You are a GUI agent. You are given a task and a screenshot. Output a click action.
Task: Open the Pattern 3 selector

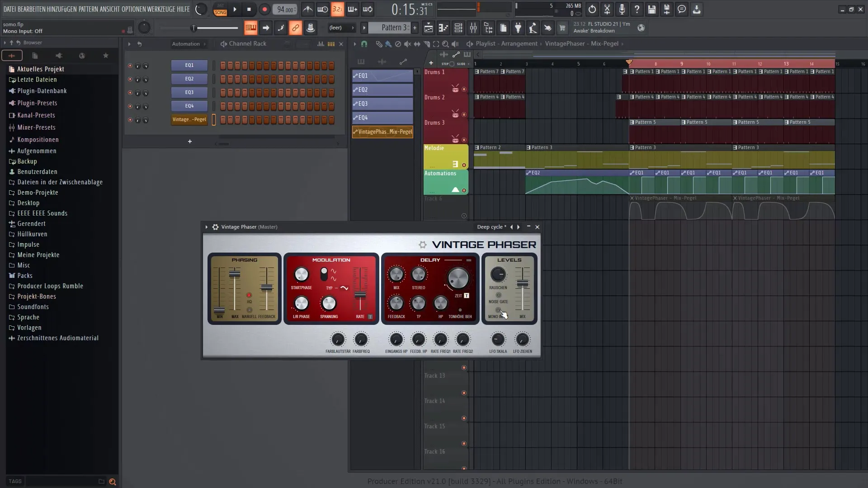[389, 28]
